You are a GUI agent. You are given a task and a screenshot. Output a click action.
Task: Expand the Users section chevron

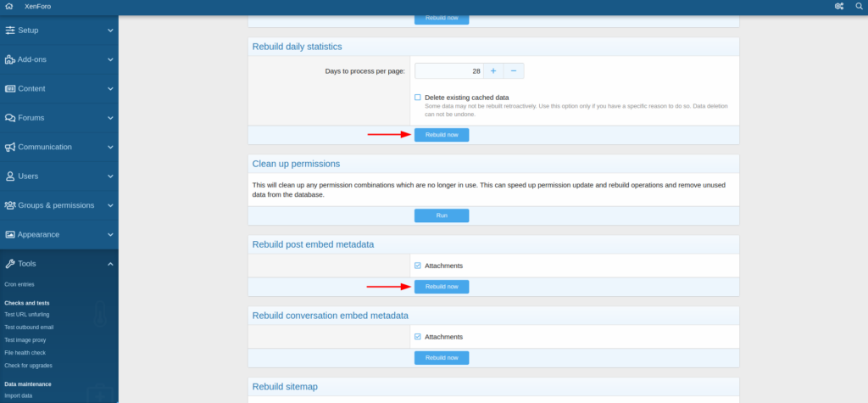(110, 176)
